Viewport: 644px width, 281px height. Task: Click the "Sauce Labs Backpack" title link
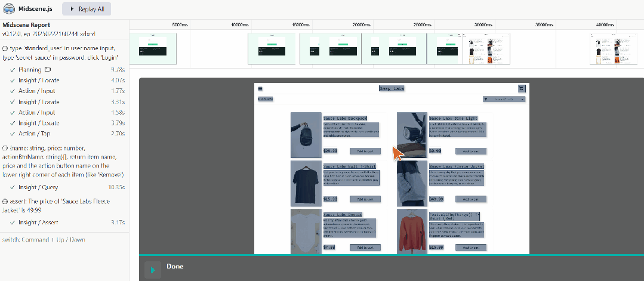345,118
